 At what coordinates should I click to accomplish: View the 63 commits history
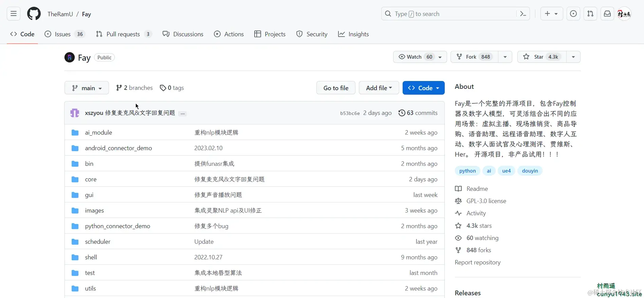click(x=418, y=113)
